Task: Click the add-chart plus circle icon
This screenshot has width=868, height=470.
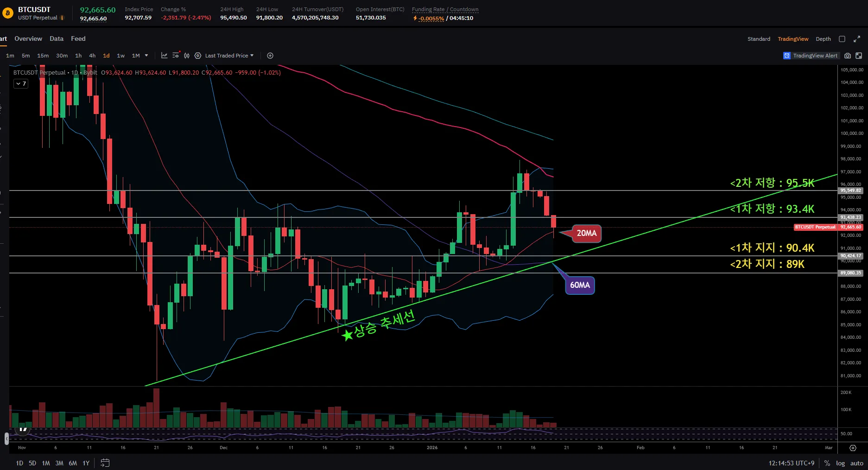Action: tap(270, 56)
